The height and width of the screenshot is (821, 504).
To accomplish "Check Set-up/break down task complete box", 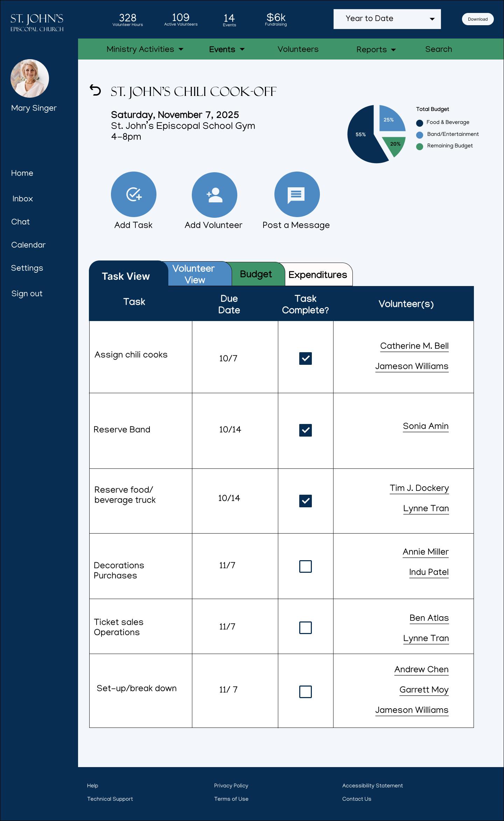I will point(306,692).
